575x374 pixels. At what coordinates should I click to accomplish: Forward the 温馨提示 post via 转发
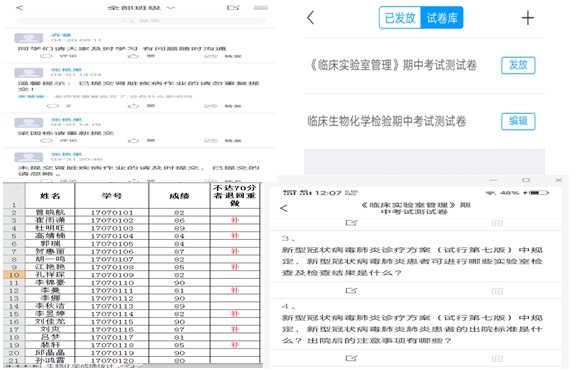tap(223, 106)
